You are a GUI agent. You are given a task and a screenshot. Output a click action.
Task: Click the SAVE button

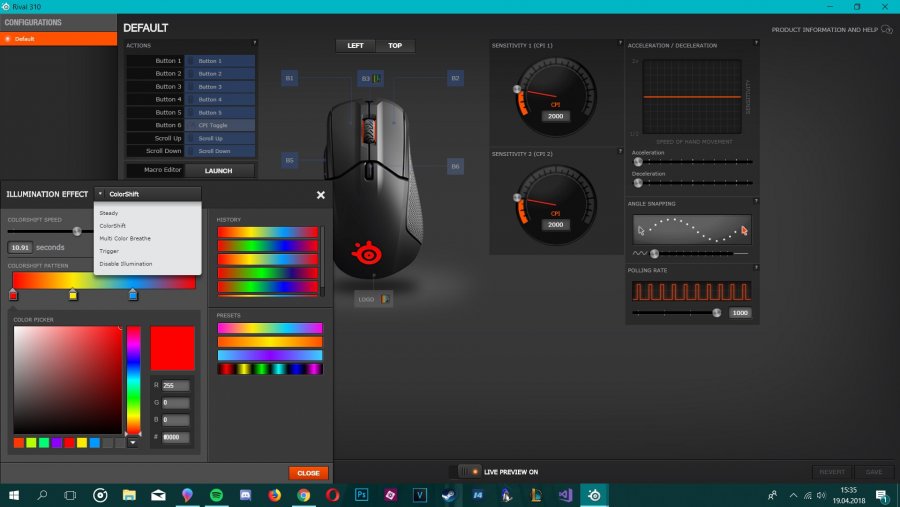(x=874, y=472)
